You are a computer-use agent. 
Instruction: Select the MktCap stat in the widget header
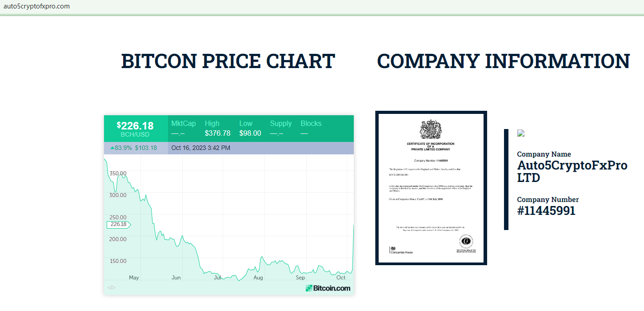[183, 128]
